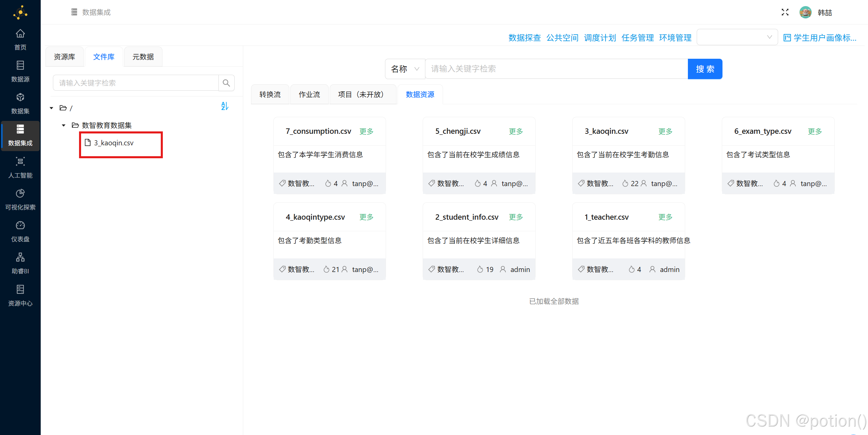Screen dimensions: 868x435
Task: Click 更多 on 3_kaoqin.csv card
Action: click(666, 131)
